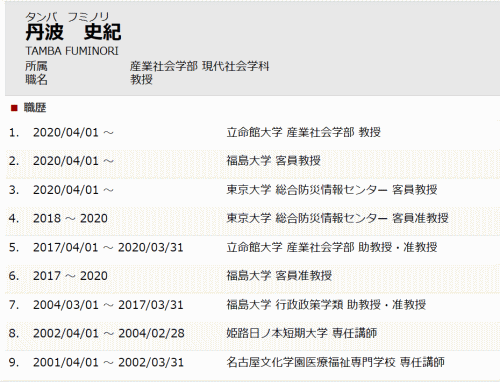Click the 2017 ～ 2020 period
Image resolution: width=500 pixels, height=382 pixels.
click(70, 276)
